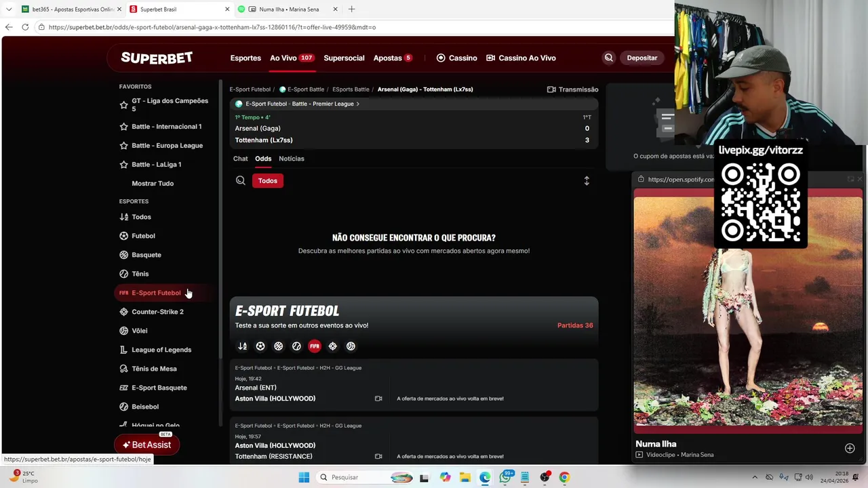This screenshot has width=868, height=488.
Task: Show hidden system tray icons chevron
Action: (754, 478)
